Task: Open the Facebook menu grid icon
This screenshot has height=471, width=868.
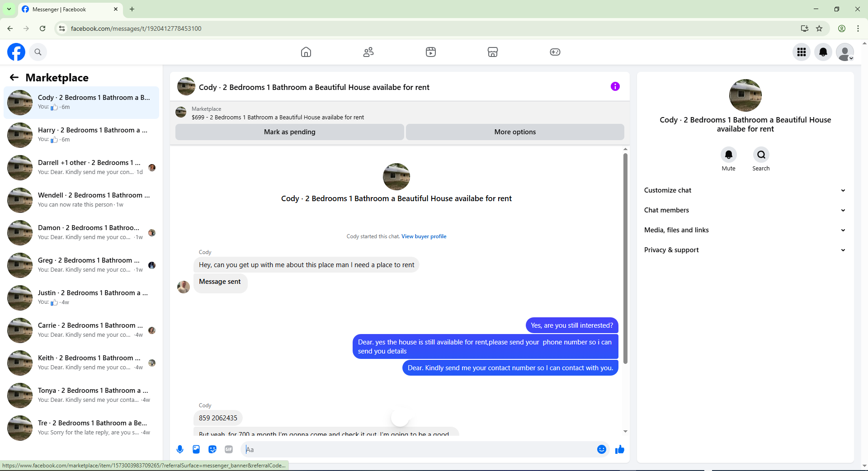Action: tap(802, 52)
